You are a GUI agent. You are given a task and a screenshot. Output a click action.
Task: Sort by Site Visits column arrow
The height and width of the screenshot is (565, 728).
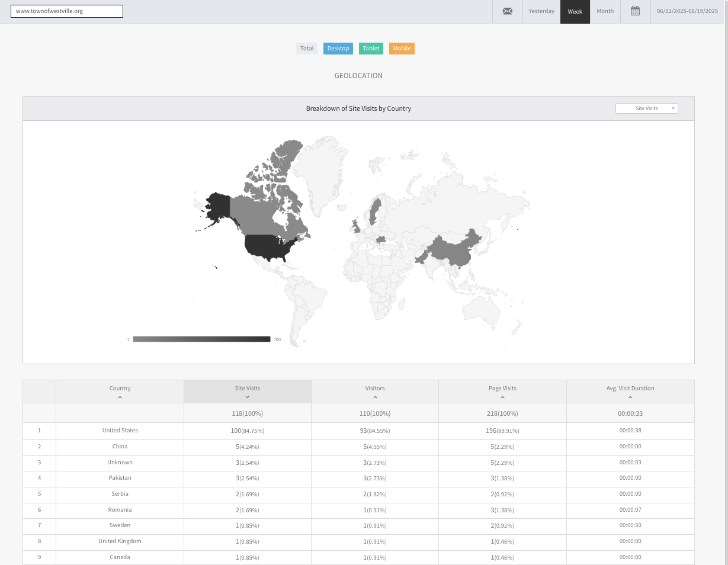(247, 397)
